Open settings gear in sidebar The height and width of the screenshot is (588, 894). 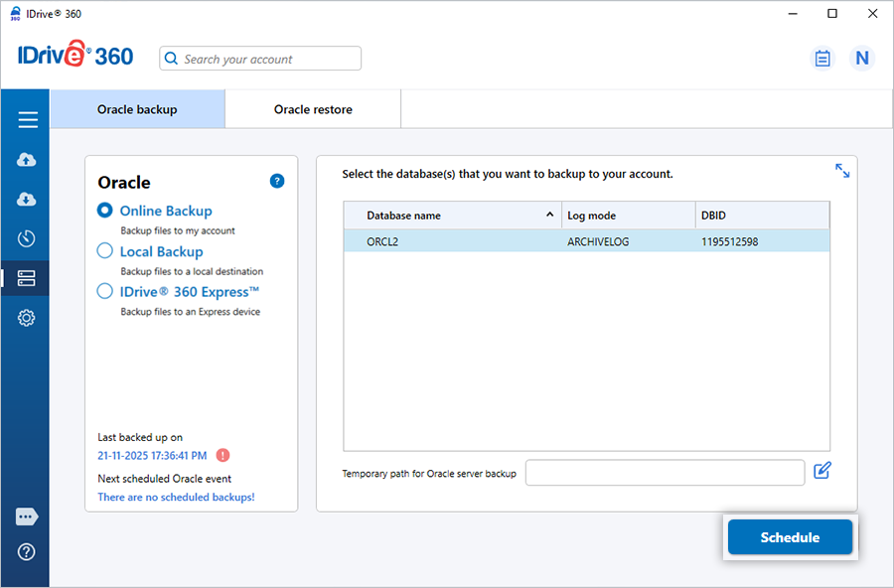pos(27,318)
